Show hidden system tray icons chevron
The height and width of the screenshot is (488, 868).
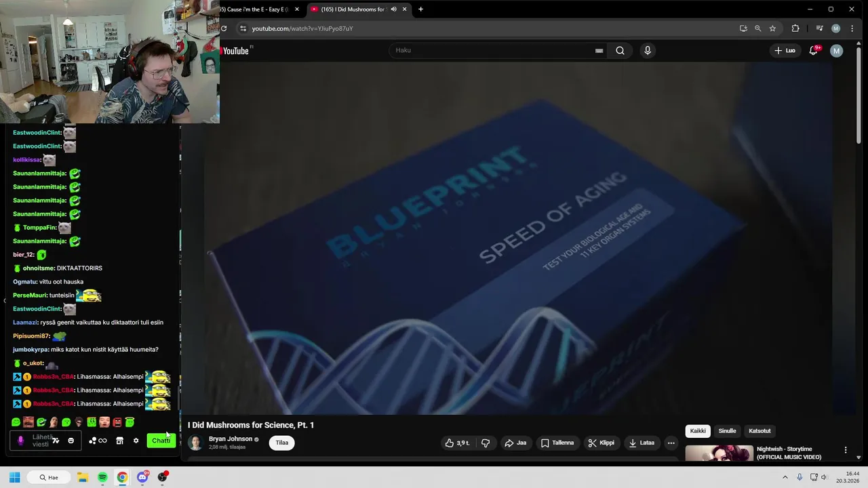coord(785,477)
